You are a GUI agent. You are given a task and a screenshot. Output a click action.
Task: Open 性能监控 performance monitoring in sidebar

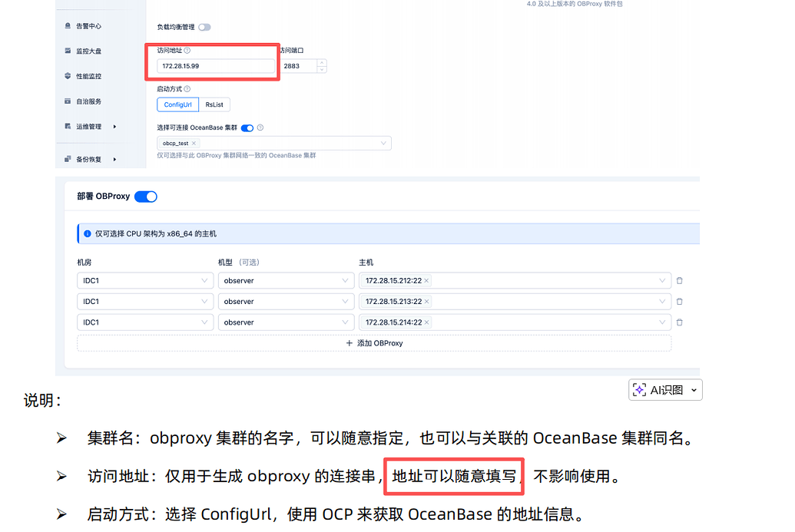pos(68,76)
